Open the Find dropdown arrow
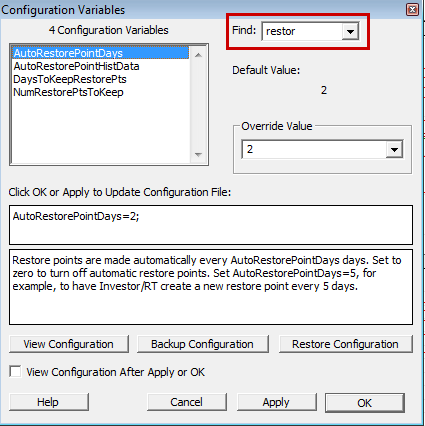The width and height of the screenshot is (425, 426). pos(350,32)
